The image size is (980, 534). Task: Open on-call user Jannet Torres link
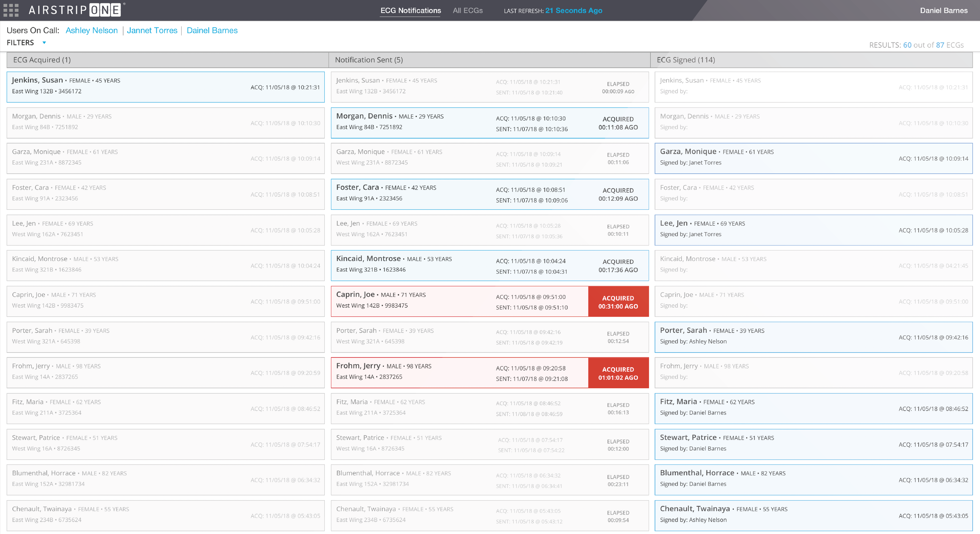[152, 31]
